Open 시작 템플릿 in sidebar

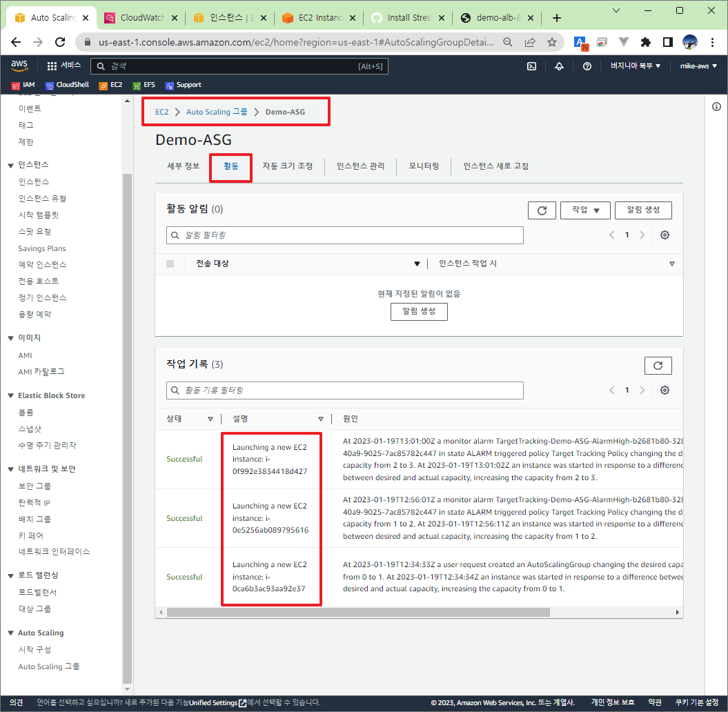(39, 215)
